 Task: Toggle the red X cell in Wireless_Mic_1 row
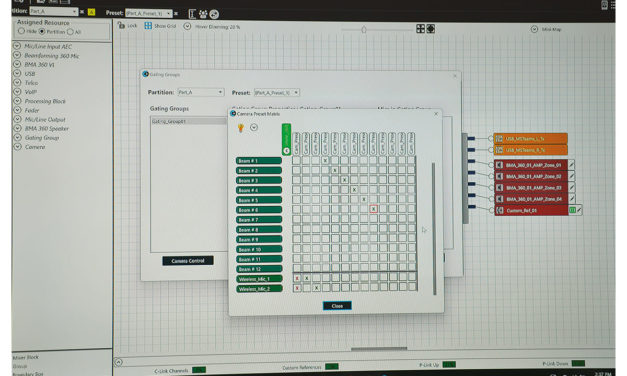coord(297,278)
